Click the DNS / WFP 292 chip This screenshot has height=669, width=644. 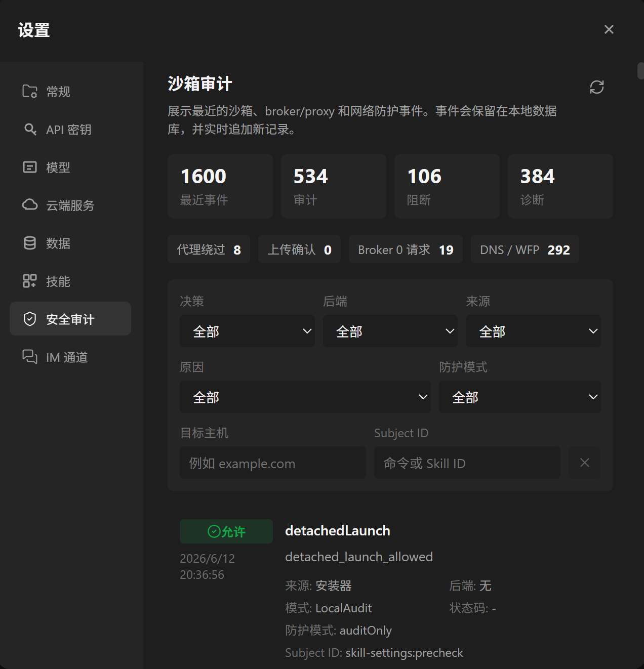click(x=525, y=249)
